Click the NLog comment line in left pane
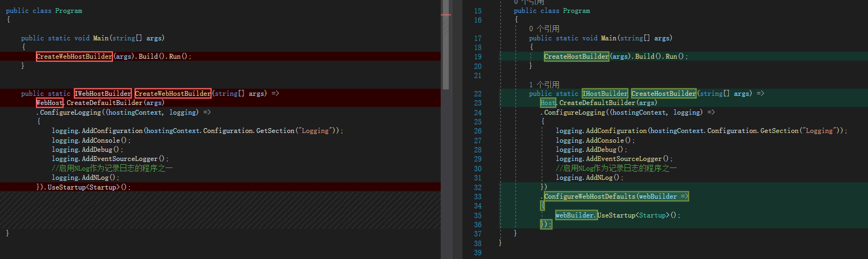Screen dimensions: 868x259 [x=112, y=169]
